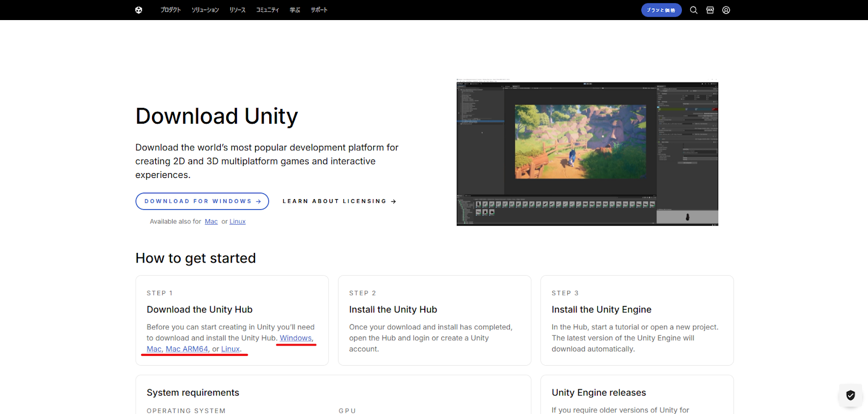Screen dimensions: 868x414
Task: Click the Windows link in Step 1
Action: tap(296, 338)
